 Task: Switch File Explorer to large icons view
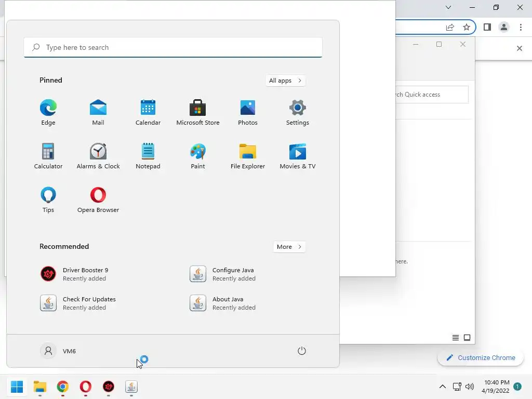click(x=467, y=338)
